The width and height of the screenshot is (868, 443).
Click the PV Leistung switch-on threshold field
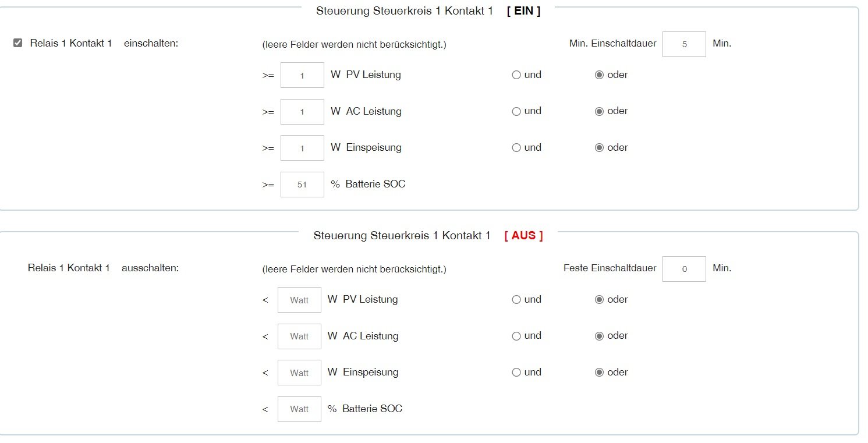[302, 75]
